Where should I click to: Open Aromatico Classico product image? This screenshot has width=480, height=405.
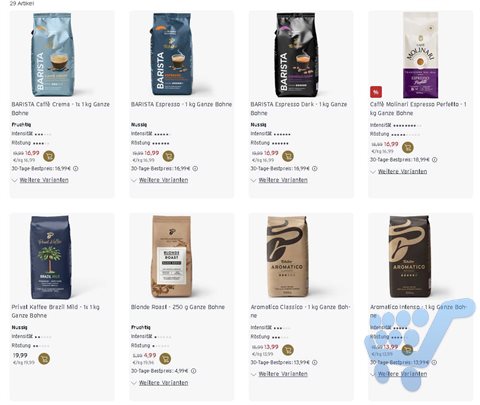(286, 257)
